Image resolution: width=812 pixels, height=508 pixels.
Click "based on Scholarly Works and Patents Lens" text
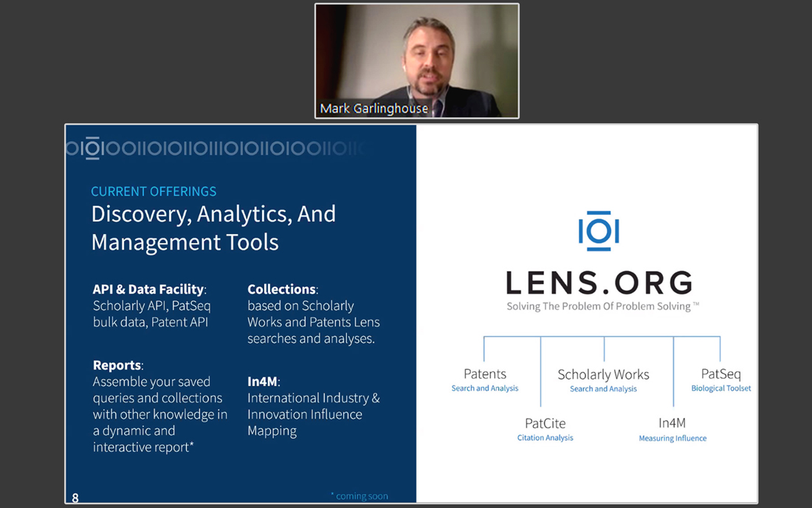click(314, 322)
